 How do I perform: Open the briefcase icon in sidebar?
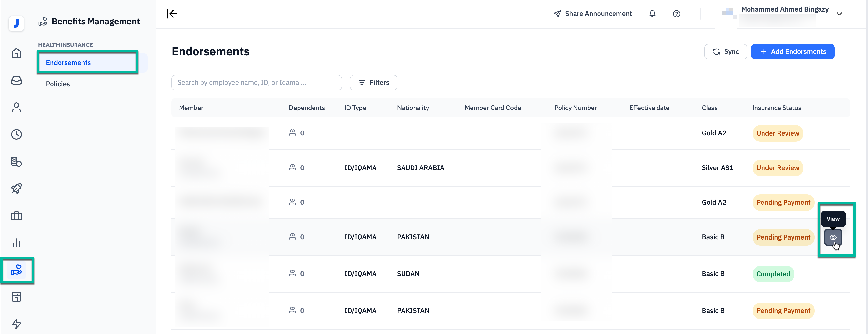click(x=16, y=216)
